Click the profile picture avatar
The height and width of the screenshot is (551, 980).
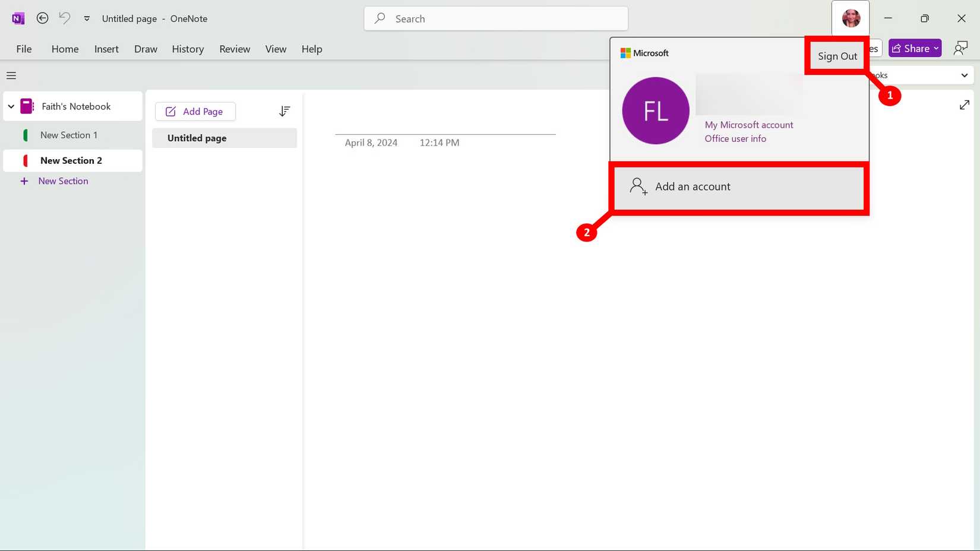(851, 18)
